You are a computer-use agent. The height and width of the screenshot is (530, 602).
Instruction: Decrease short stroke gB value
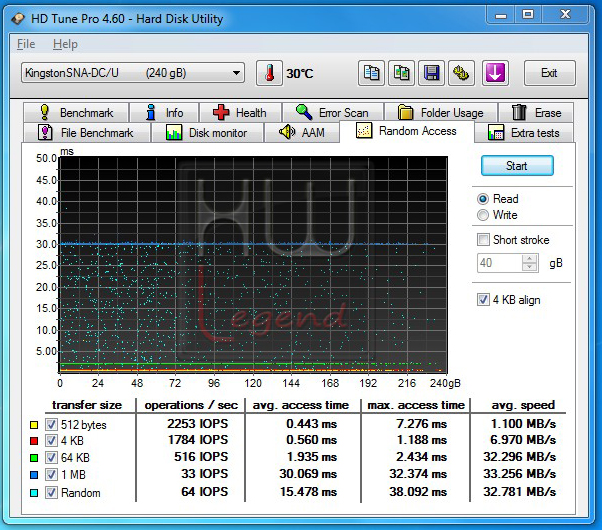pyautogui.click(x=530, y=267)
